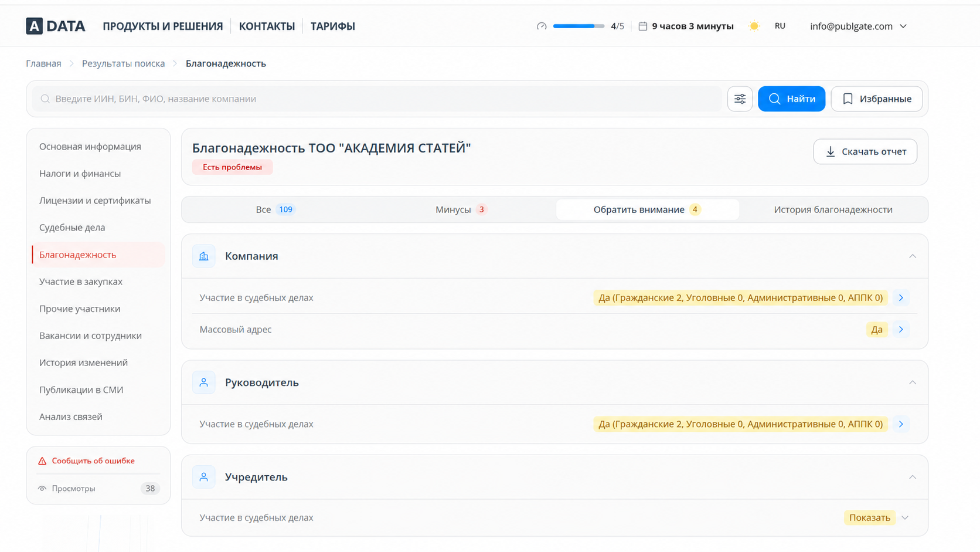Viewport: 980px width, 552px height.
Task: Collapse the Учредитель section
Action: [x=913, y=477]
